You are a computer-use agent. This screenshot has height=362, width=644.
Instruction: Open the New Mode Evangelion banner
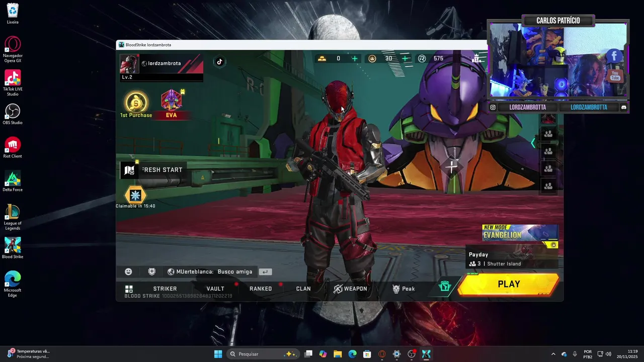coord(520,234)
